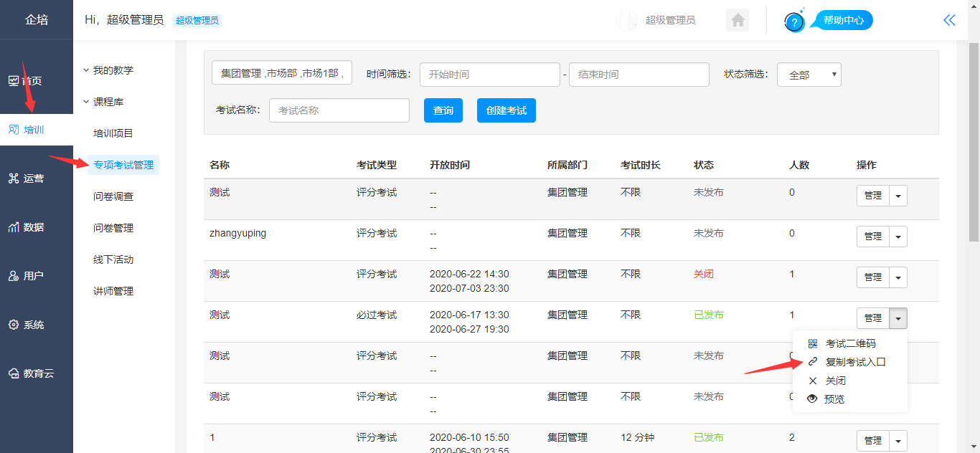980x453 pixels.
Task: Click 预览 eye preview option
Action: (834, 400)
